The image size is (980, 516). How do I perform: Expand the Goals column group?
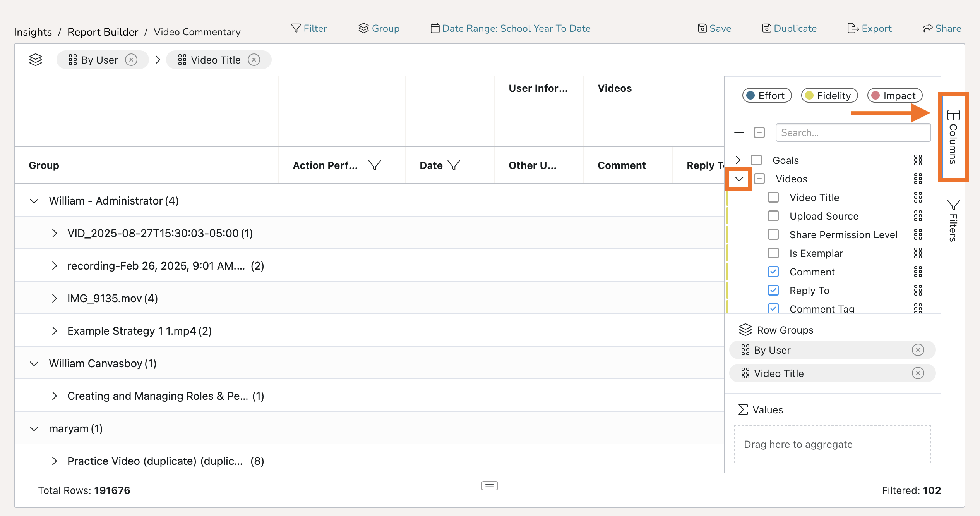(738, 160)
